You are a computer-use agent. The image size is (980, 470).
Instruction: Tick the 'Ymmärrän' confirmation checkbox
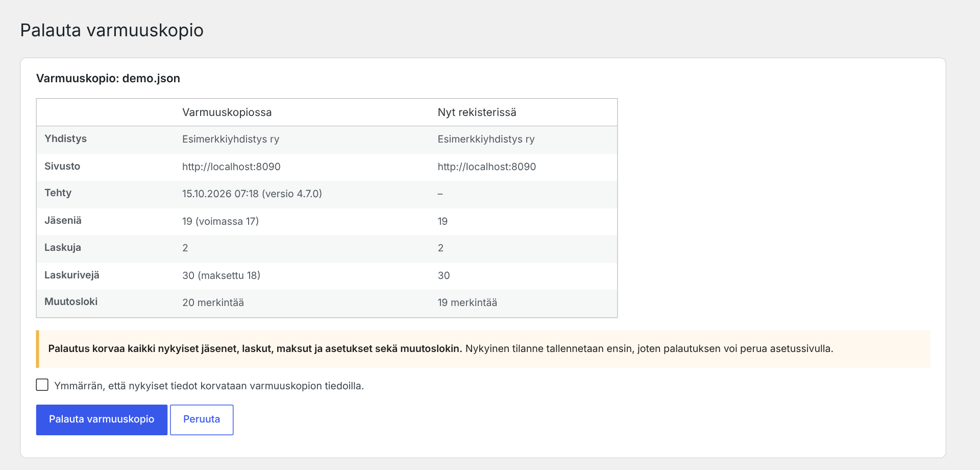pos(42,385)
